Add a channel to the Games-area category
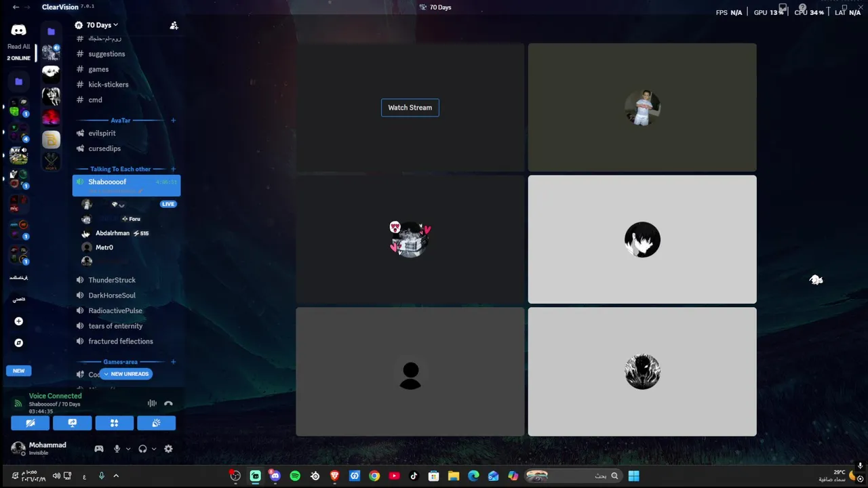 tap(173, 362)
